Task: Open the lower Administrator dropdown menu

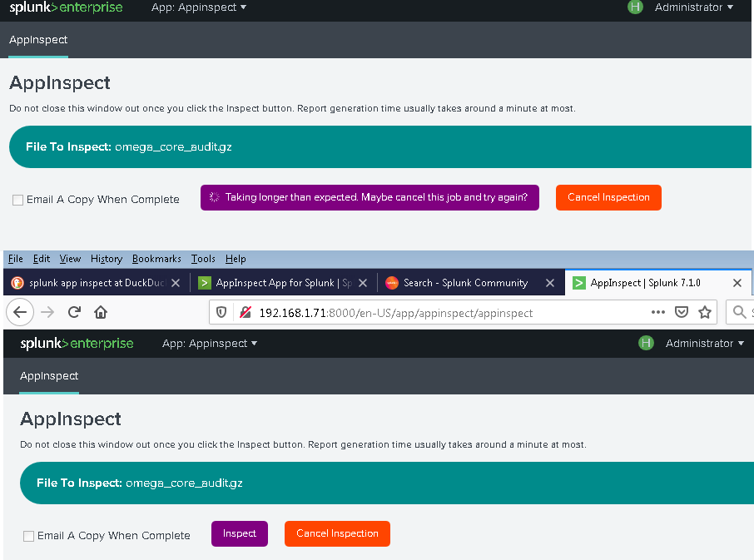Action: point(704,343)
